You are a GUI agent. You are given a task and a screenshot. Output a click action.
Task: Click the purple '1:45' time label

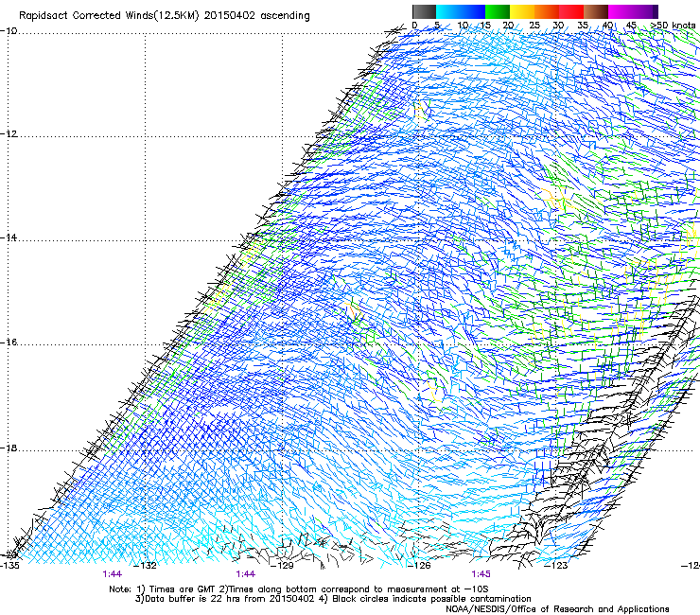[481, 574]
